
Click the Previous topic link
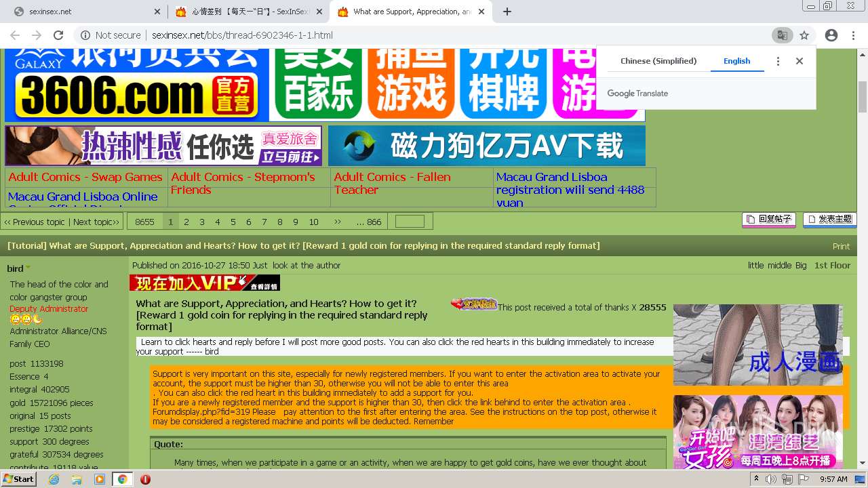point(35,222)
